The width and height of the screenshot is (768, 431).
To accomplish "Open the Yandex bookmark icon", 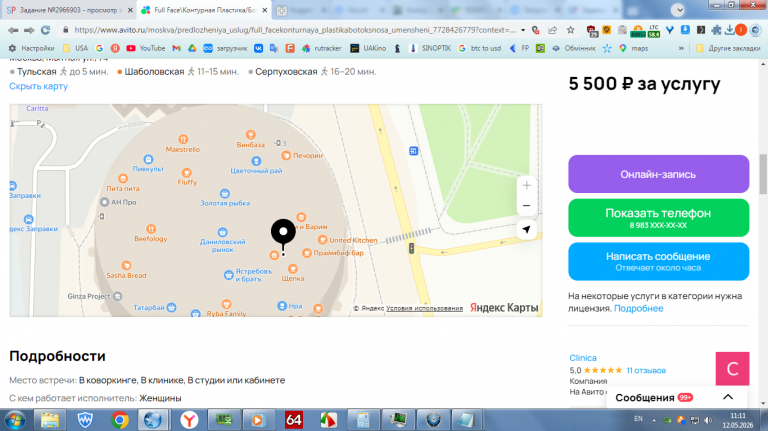I will point(115,48).
